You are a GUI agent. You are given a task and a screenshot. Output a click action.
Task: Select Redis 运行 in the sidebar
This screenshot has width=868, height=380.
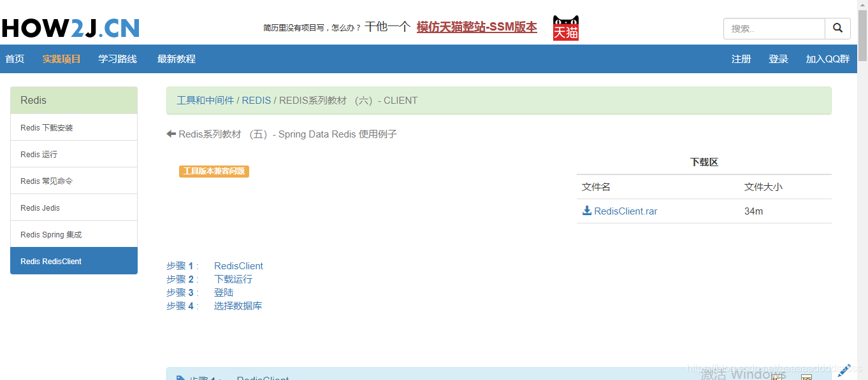pyautogui.click(x=74, y=154)
